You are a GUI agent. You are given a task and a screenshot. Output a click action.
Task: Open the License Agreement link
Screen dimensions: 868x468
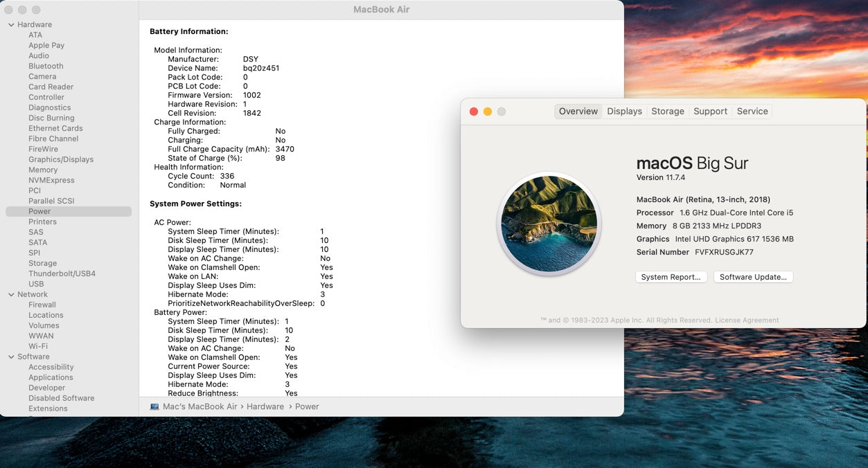coord(747,321)
